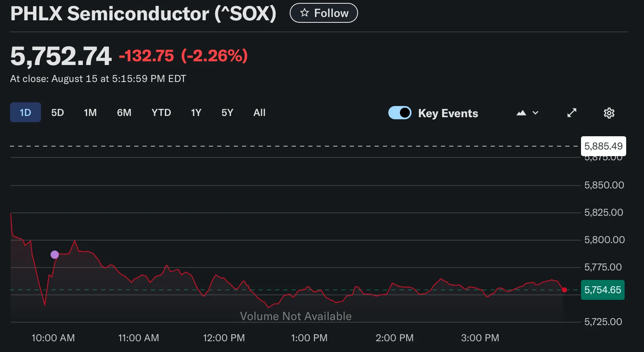This screenshot has width=644, height=352.
Task: Click the green 5,754.65 price badge
Action: 603,290
